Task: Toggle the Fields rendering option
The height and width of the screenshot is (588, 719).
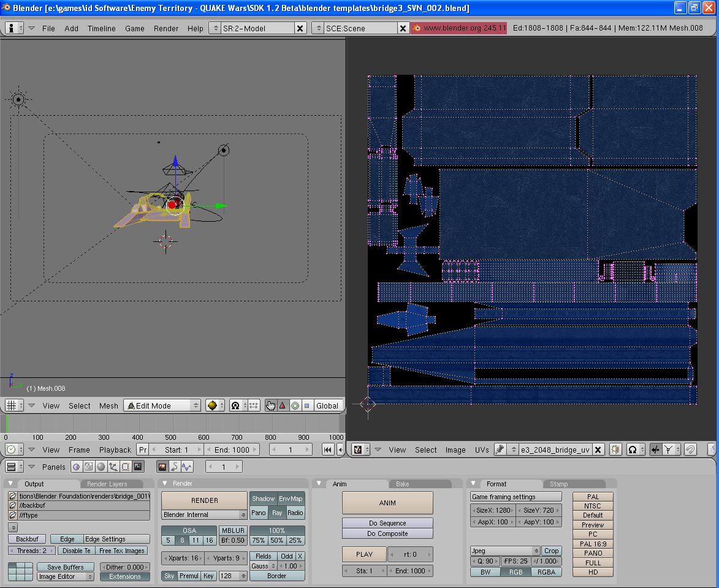Action: [263, 556]
